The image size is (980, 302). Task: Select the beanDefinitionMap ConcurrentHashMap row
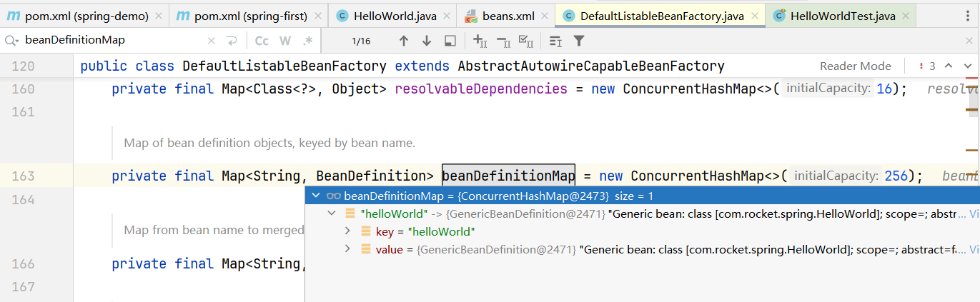(642, 196)
